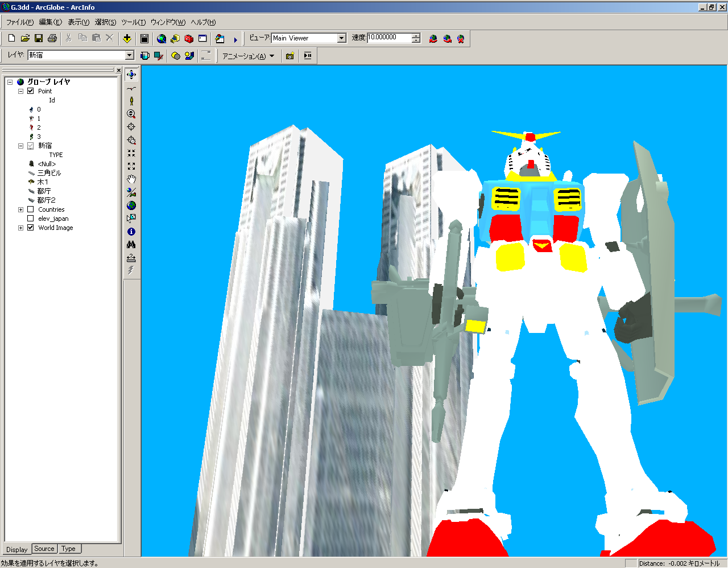Open the 編集(E) menu

tap(50, 22)
